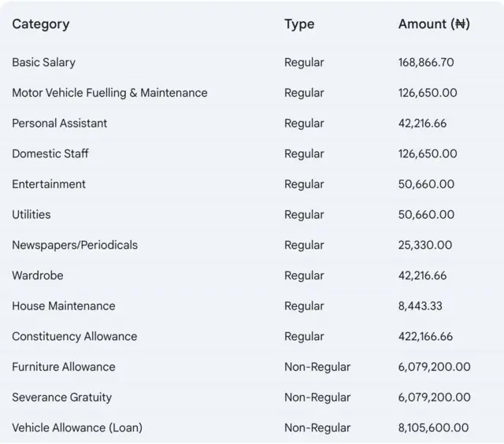Viewport: 504px width, 444px height.
Task: Click the Type column header
Action: 299,24
